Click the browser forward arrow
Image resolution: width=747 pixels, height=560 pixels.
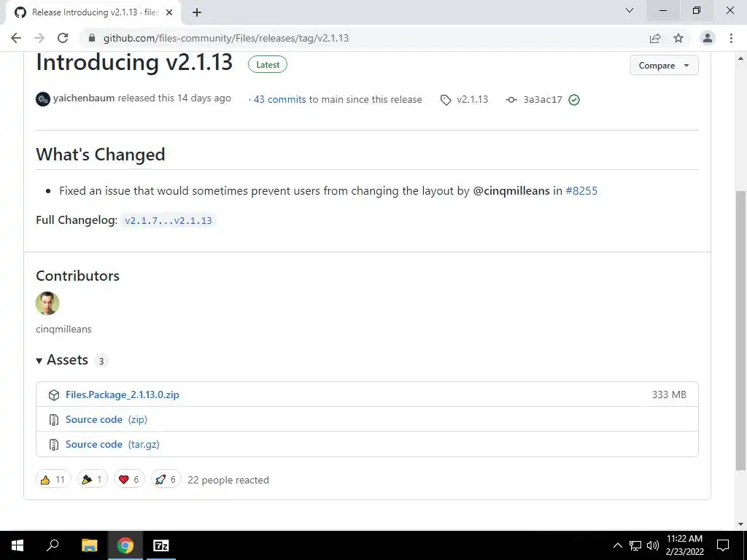click(39, 38)
